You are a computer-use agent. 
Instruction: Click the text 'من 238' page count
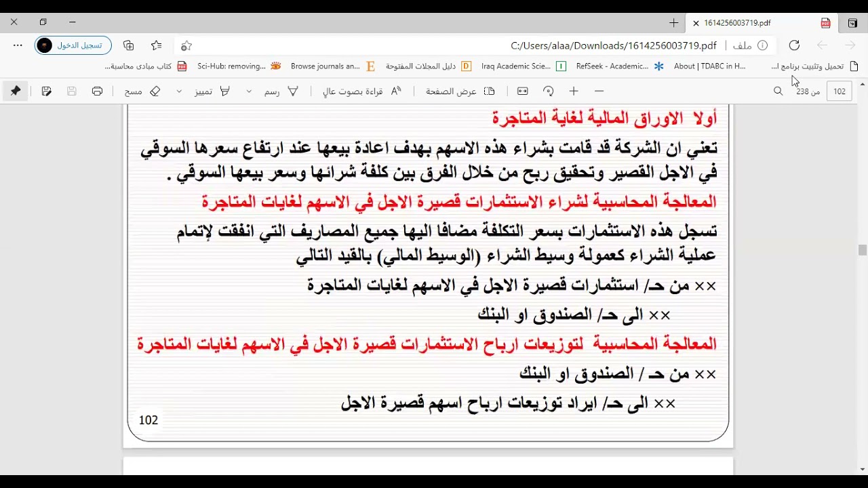coord(808,91)
